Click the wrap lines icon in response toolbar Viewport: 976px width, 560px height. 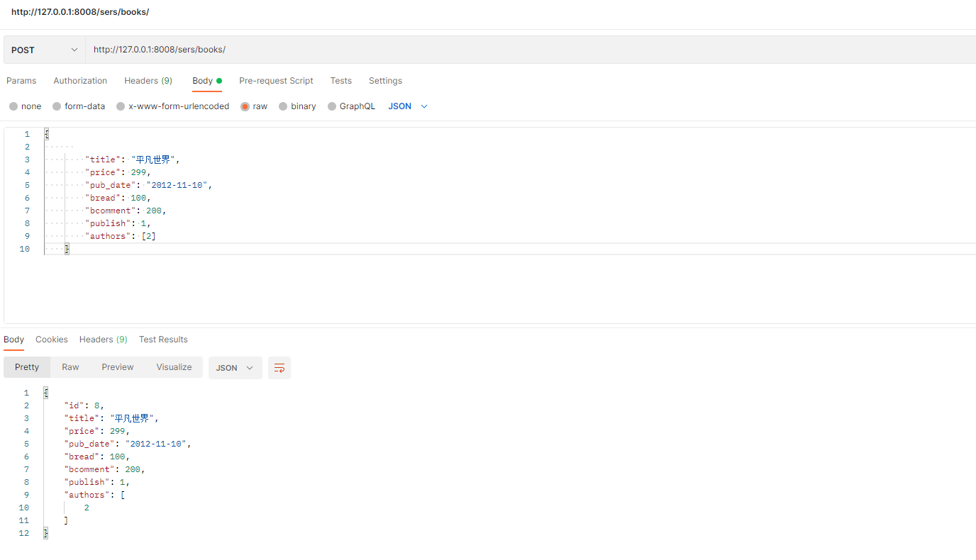pyautogui.click(x=279, y=368)
